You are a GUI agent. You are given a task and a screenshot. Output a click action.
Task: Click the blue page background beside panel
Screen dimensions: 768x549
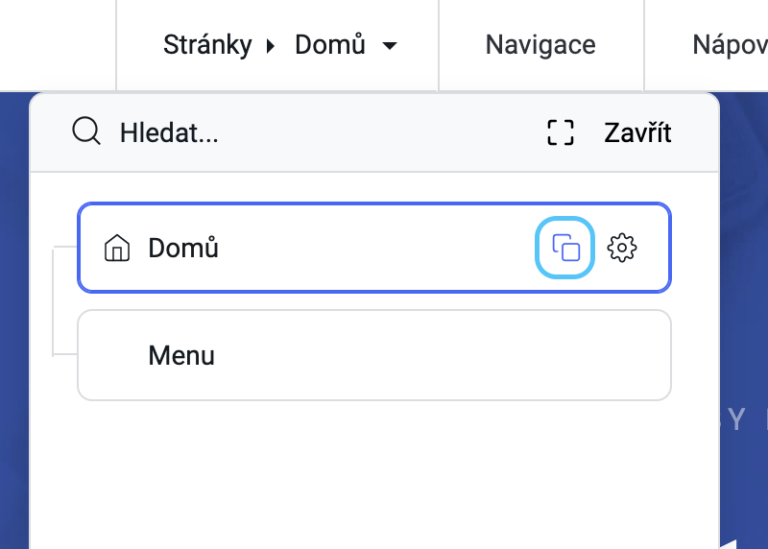coord(14,318)
